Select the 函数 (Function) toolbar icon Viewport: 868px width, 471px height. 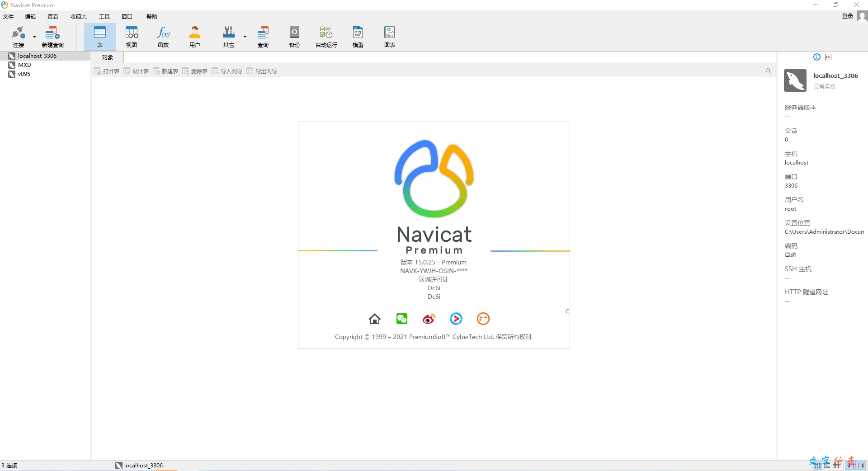click(x=163, y=37)
